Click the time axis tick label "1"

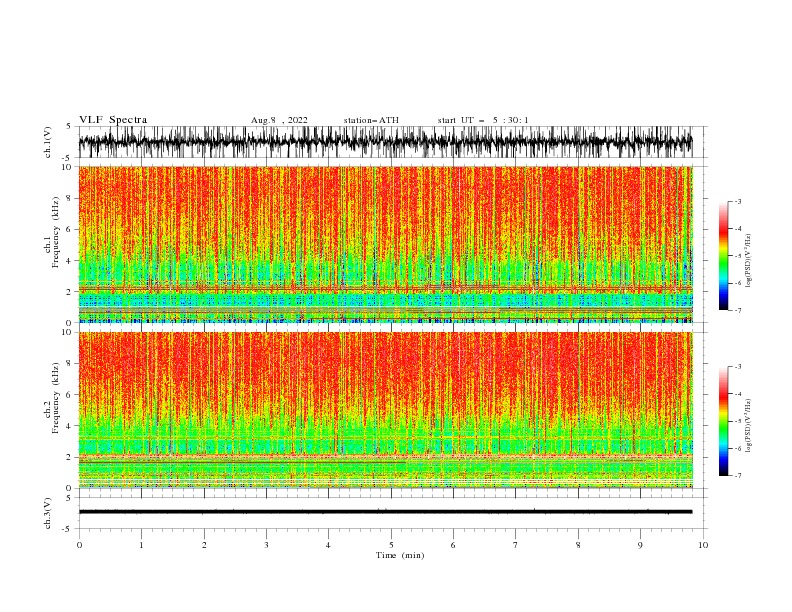[141, 545]
